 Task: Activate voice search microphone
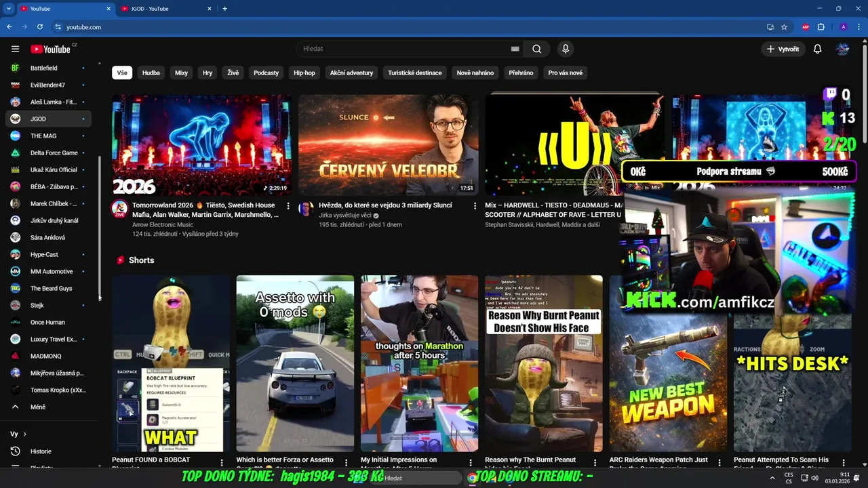pyautogui.click(x=565, y=49)
